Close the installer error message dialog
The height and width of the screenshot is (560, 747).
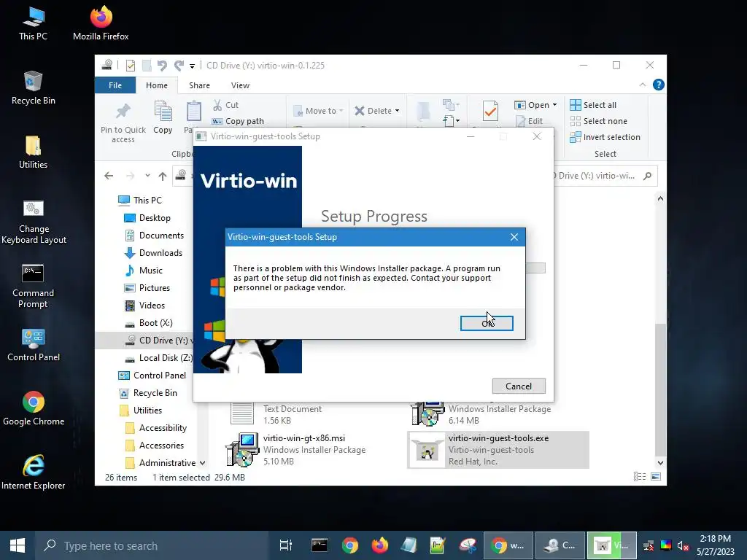[x=514, y=237]
